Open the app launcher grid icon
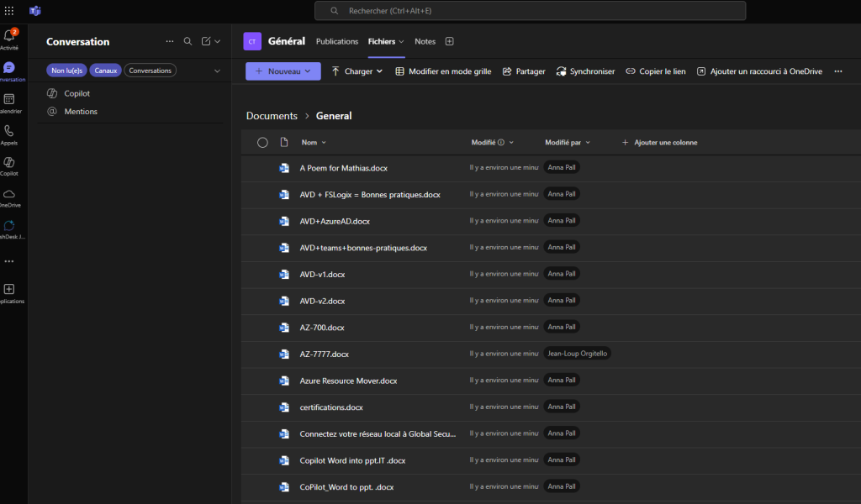The width and height of the screenshot is (861, 504). (x=9, y=11)
